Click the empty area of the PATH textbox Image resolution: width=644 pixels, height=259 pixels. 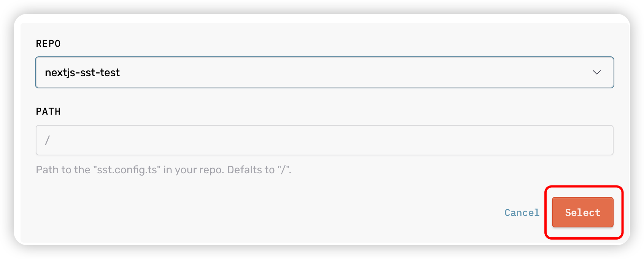(x=342, y=140)
